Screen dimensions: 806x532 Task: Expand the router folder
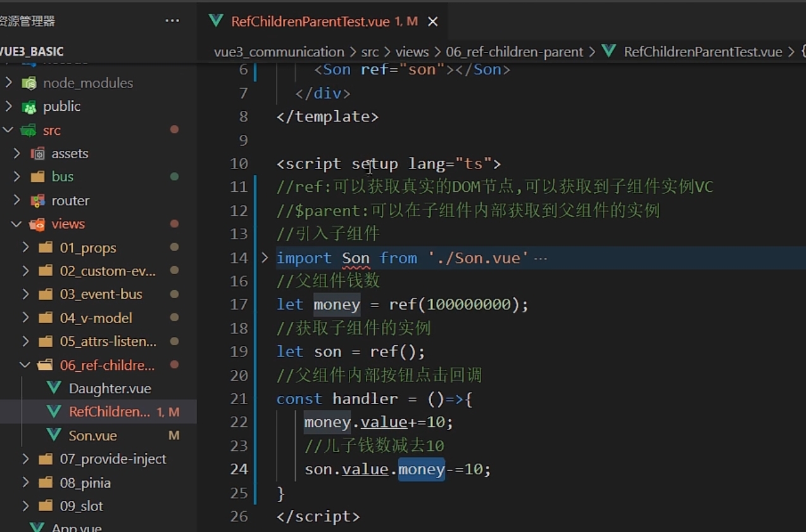tap(17, 201)
